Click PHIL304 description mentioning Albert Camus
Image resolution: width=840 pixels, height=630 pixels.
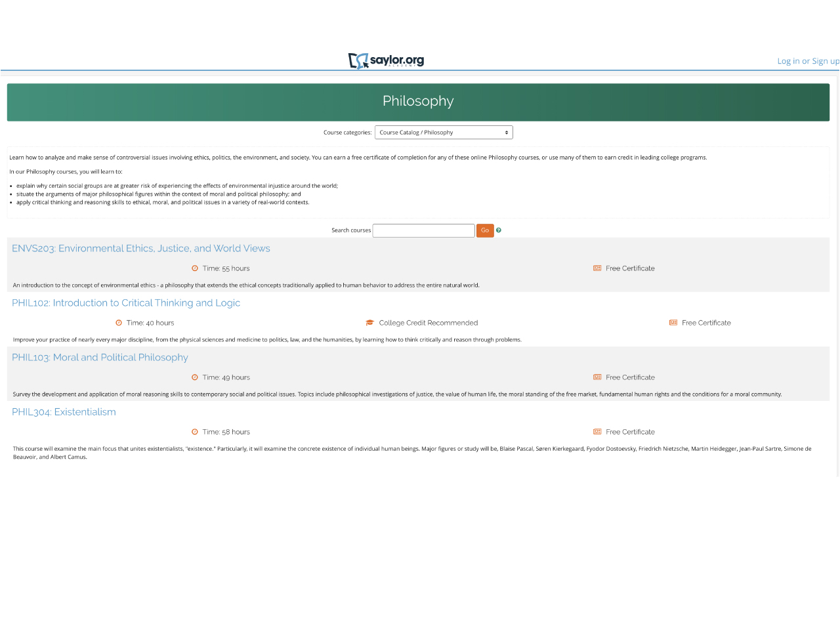point(412,453)
